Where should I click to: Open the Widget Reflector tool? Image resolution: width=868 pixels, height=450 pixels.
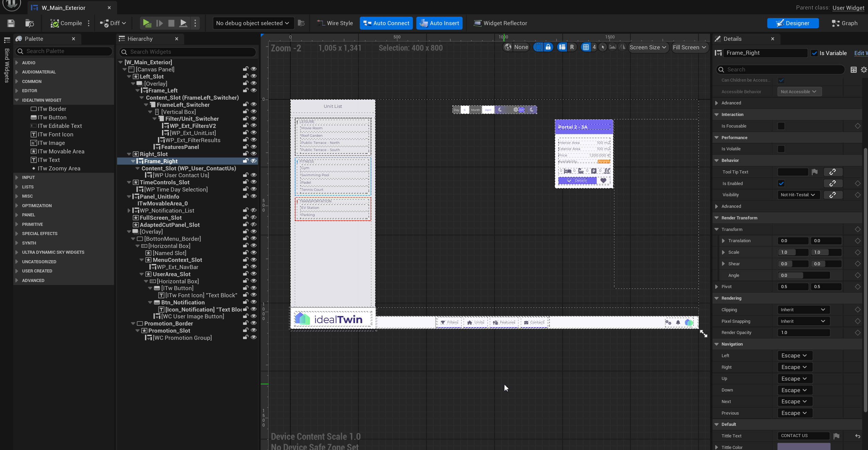pos(500,23)
